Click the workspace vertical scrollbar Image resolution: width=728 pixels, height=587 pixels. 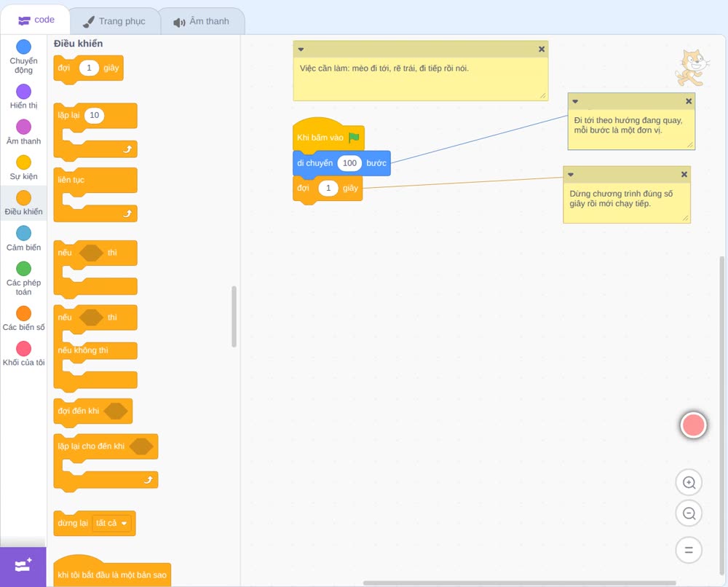tap(722, 416)
